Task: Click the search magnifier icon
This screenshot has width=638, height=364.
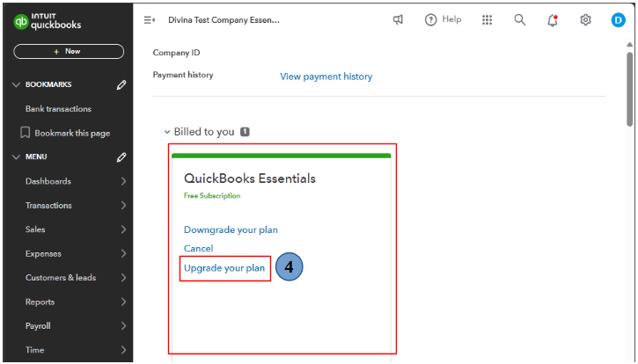Action: tap(520, 20)
